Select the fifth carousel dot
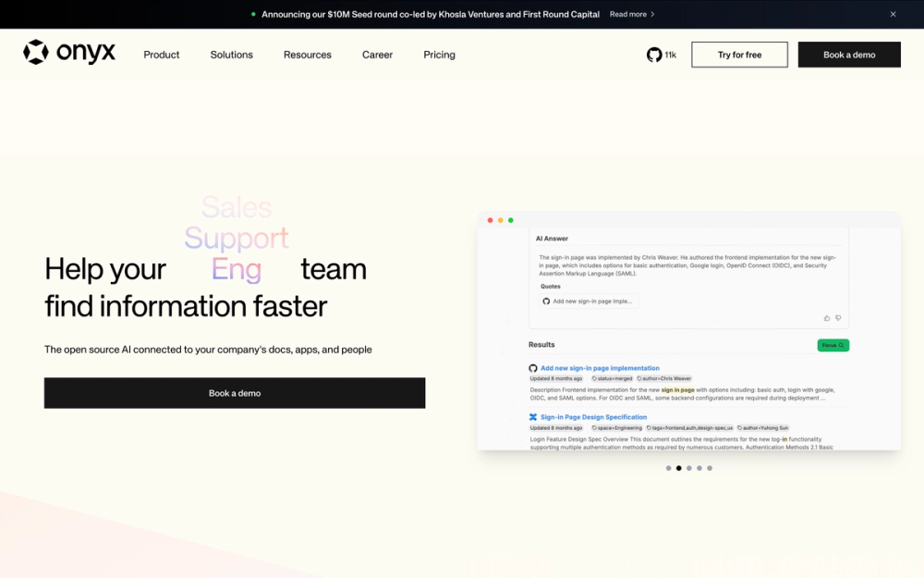Viewport: 924px width, 578px height. (x=710, y=468)
